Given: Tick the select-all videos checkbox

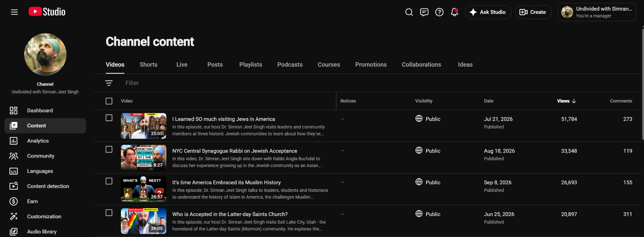Looking at the screenshot, I should pos(109,101).
